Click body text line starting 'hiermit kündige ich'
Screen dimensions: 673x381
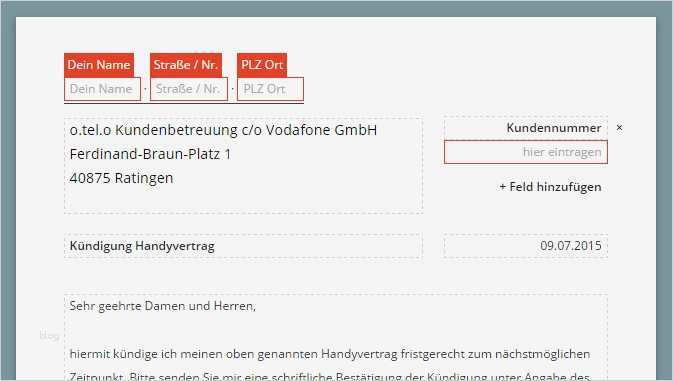(330, 354)
